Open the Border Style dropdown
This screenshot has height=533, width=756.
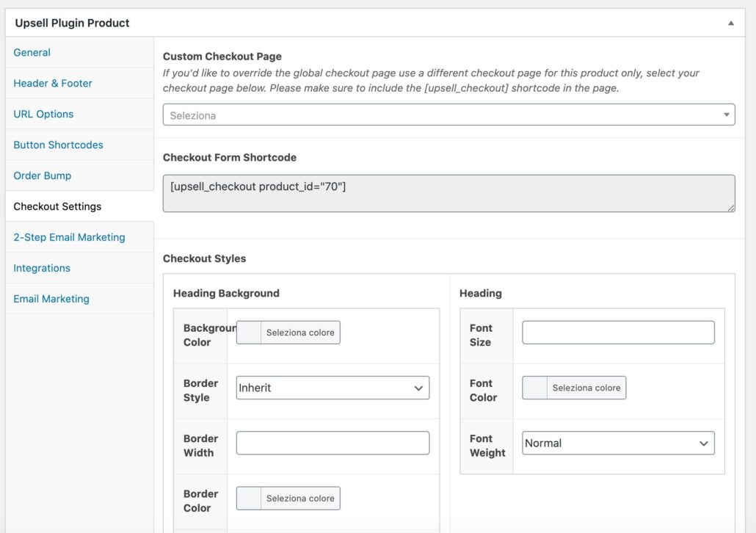(332, 388)
